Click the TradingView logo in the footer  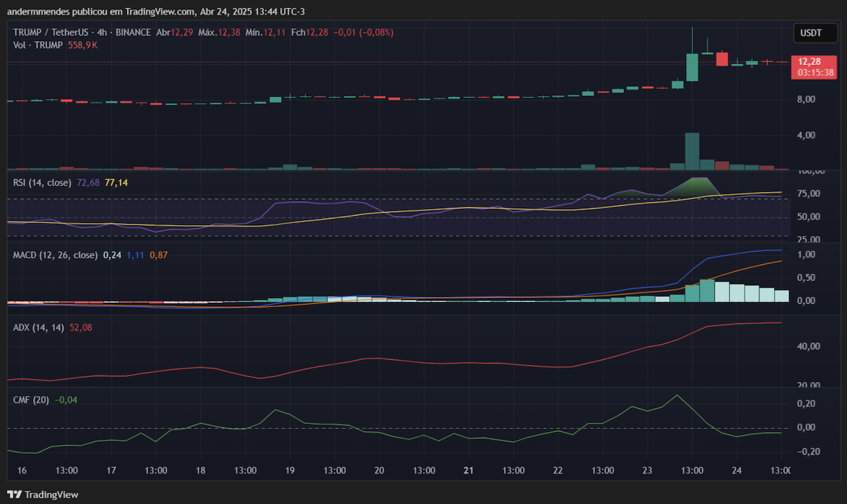click(x=43, y=495)
